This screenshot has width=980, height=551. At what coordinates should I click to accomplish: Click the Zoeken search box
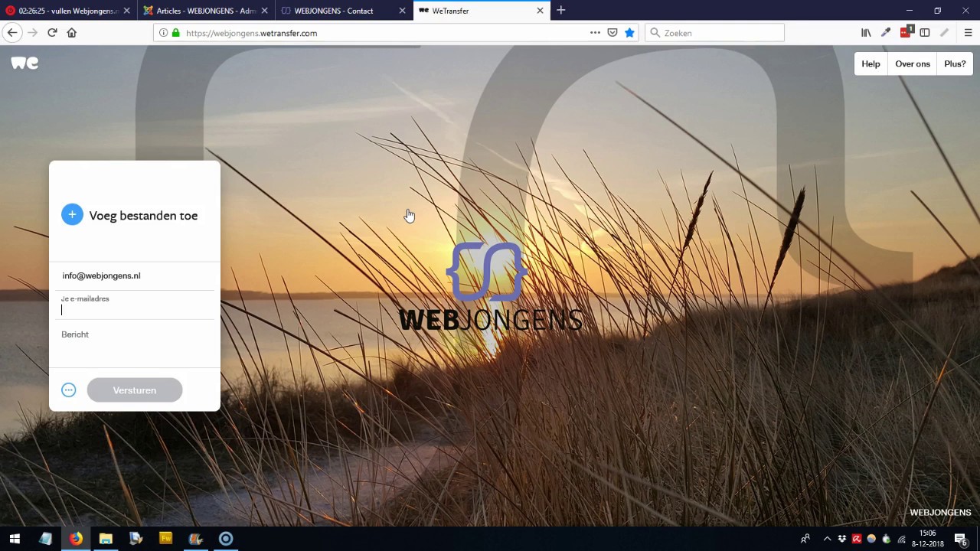(714, 33)
